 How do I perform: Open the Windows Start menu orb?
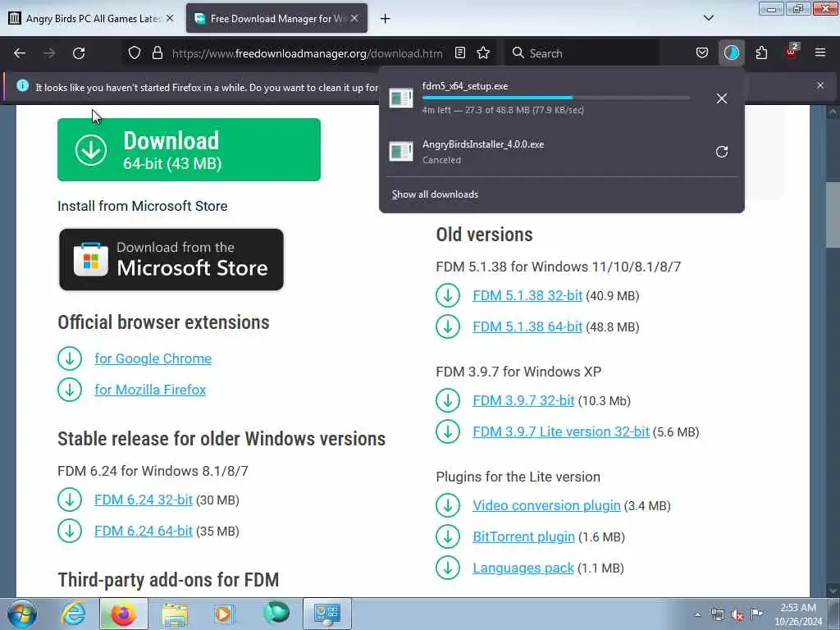pos(21,614)
